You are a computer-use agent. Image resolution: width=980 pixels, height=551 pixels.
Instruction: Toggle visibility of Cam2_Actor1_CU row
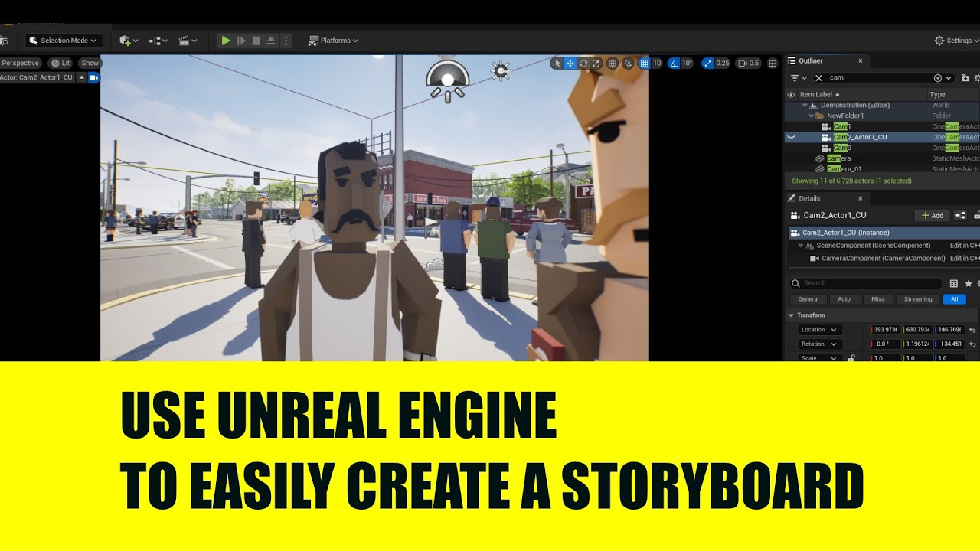(x=791, y=137)
